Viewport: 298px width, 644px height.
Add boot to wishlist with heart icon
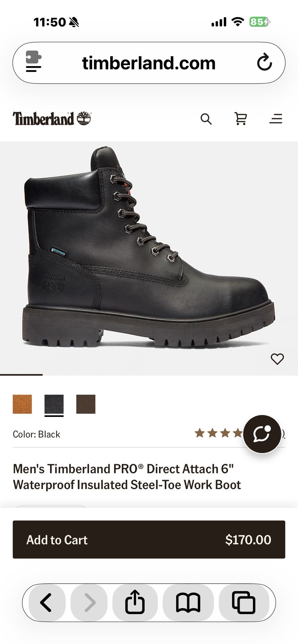277,359
